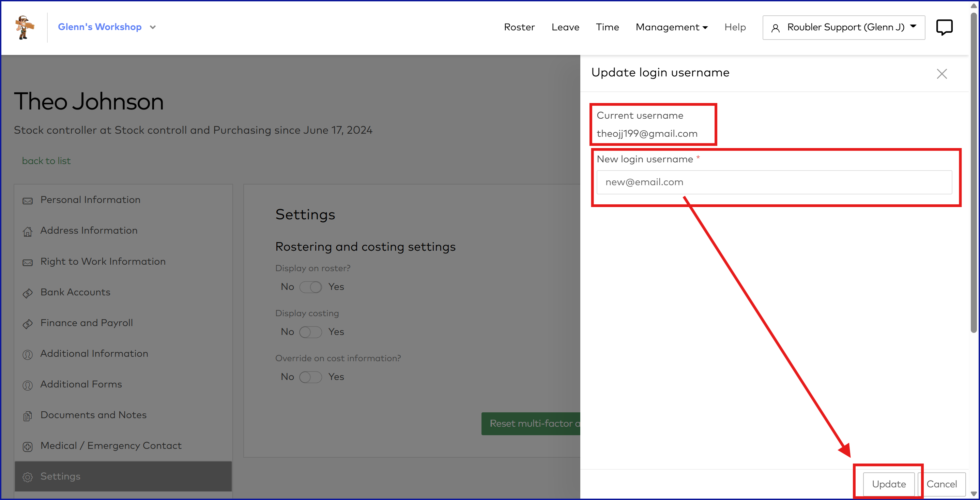Open the Management dropdown menu
This screenshot has width=980, height=500.
pos(672,27)
